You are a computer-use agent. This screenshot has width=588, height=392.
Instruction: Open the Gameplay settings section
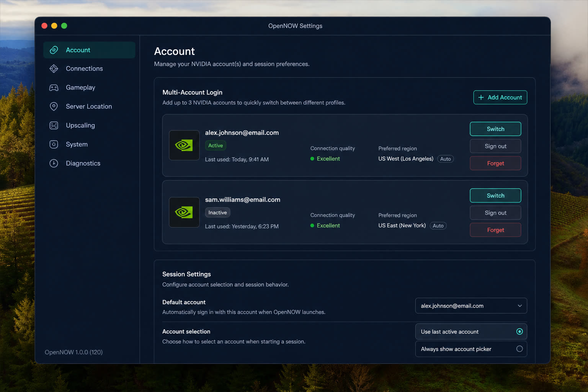coord(89,88)
